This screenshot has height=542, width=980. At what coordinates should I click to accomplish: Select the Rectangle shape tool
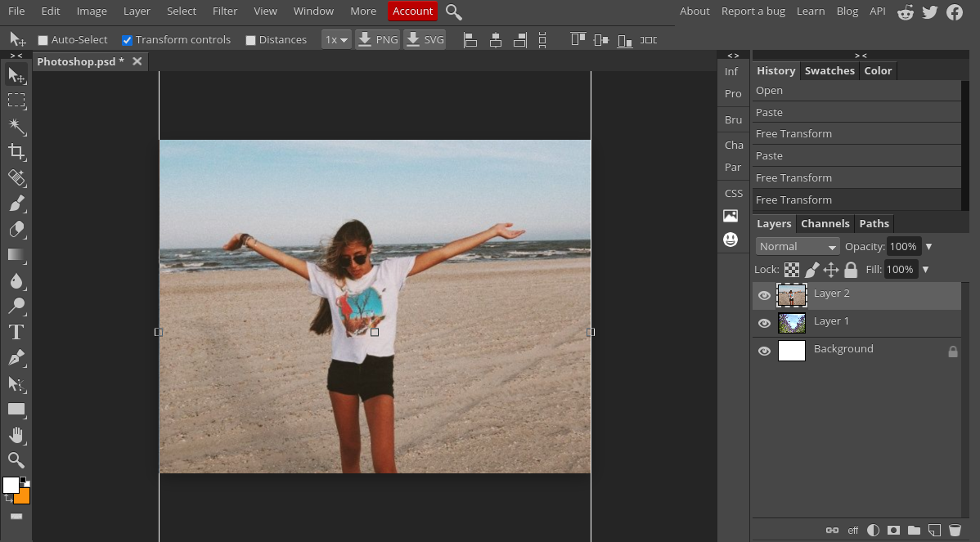coord(16,410)
